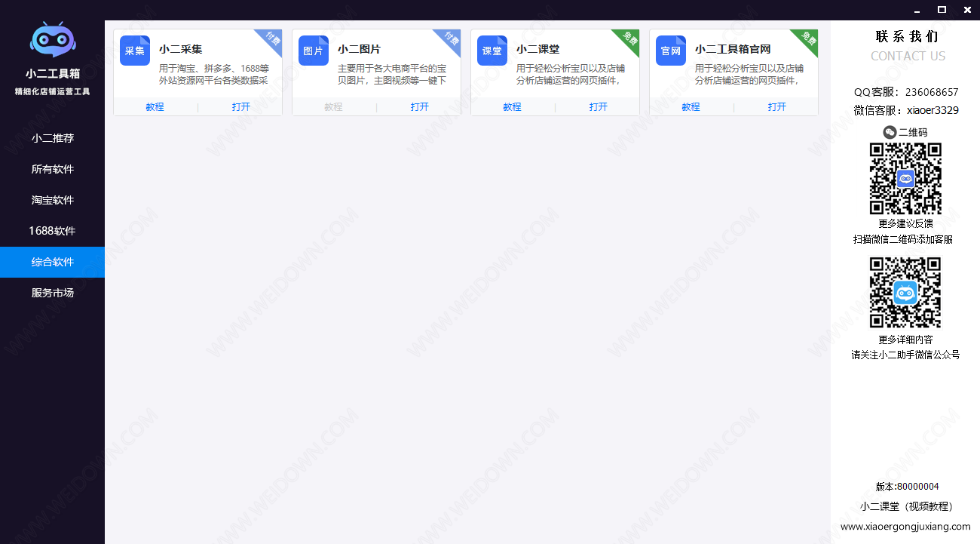This screenshot has height=544, width=980.
Task: Click QQ客服 number 236068657
Action: click(x=932, y=92)
